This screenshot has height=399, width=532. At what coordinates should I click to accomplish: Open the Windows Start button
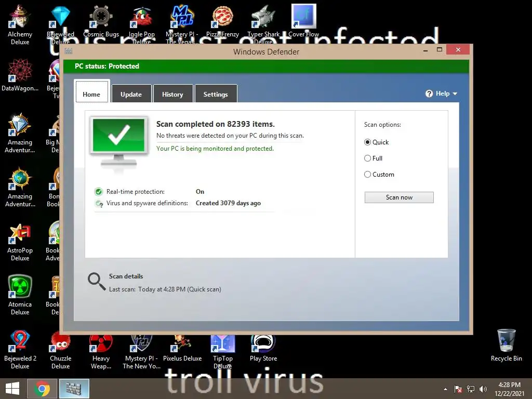12,389
